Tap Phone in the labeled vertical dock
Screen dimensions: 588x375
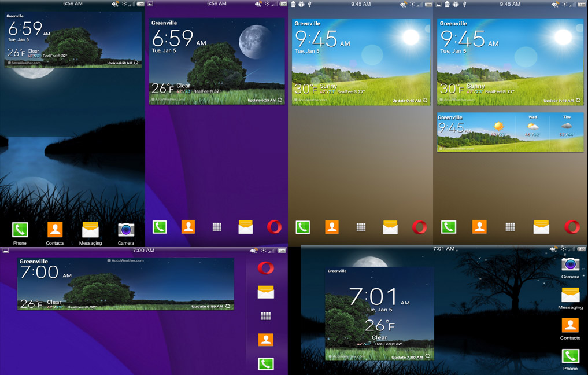(x=570, y=356)
